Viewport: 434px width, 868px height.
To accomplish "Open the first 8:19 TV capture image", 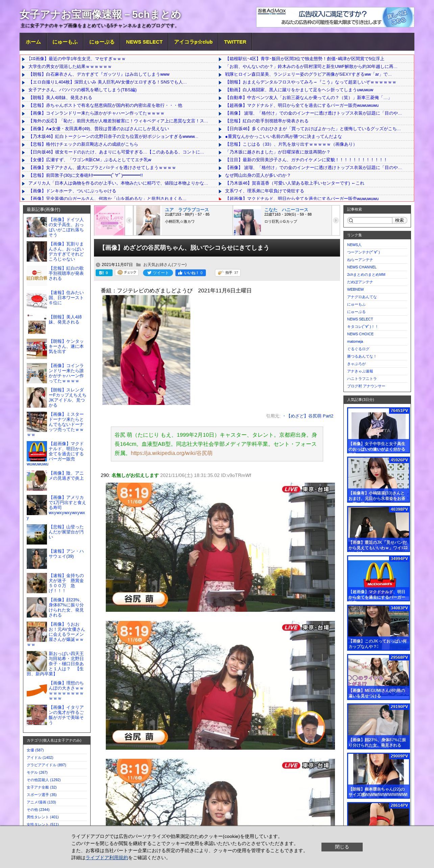I will 220,547.
